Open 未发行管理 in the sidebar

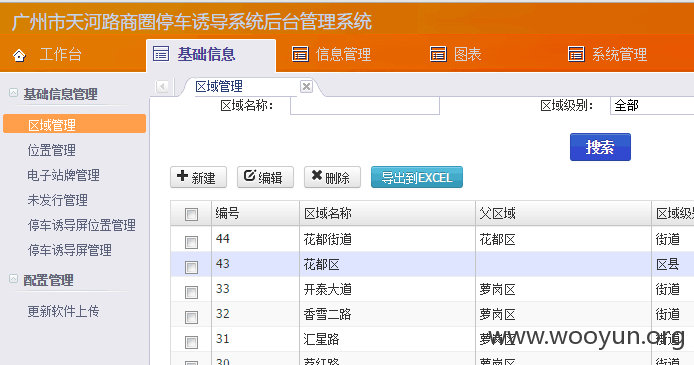(58, 200)
